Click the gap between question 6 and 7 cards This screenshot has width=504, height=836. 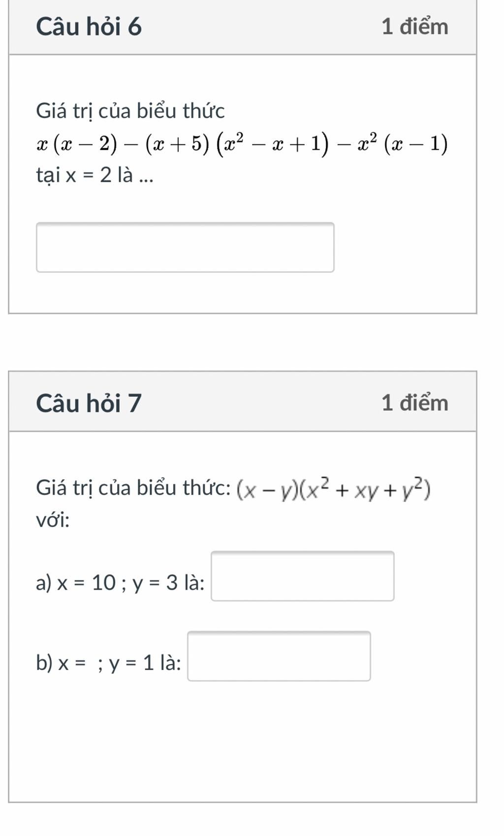pos(242,342)
